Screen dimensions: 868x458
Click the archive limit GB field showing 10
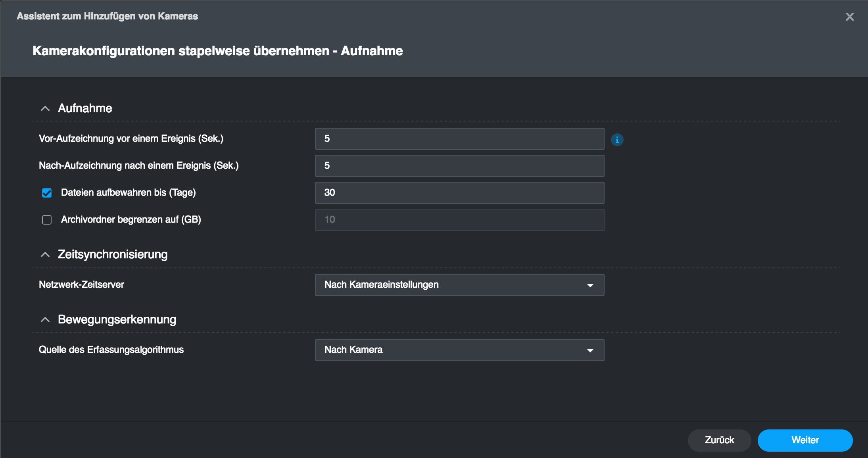coord(459,220)
